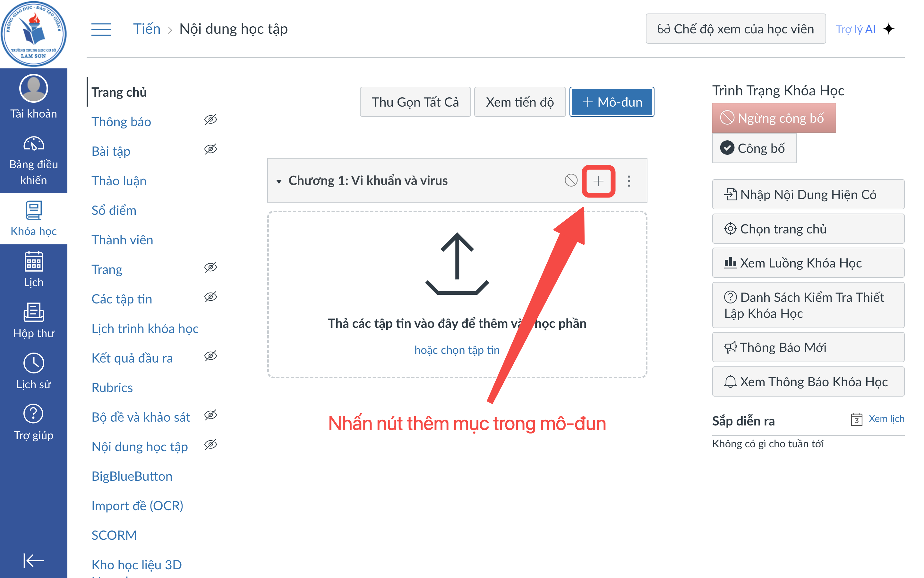Open Lịch sử history icon

click(34, 363)
